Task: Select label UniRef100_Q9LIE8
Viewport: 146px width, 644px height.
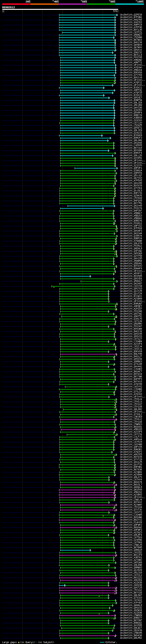Action: pos(131,103)
